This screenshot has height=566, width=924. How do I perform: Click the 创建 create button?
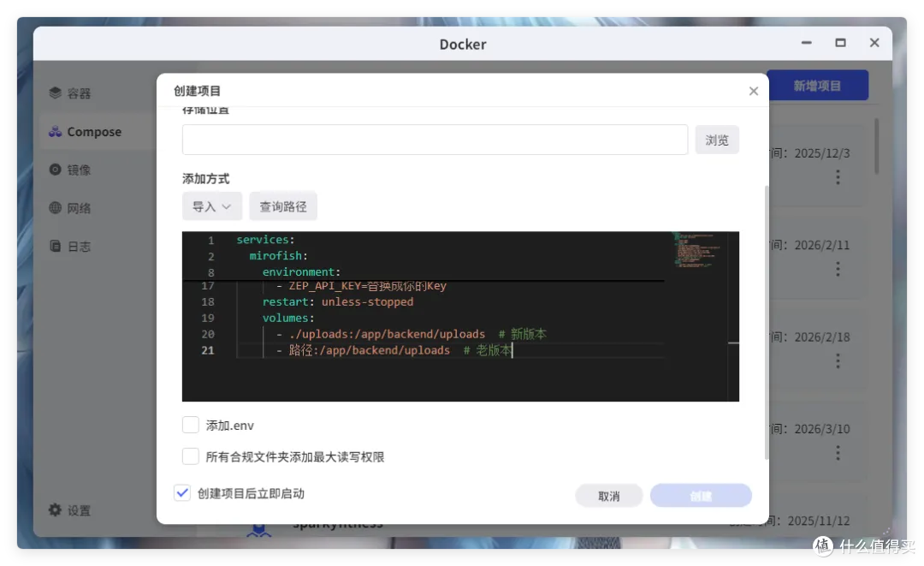pyautogui.click(x=701, y=496)
